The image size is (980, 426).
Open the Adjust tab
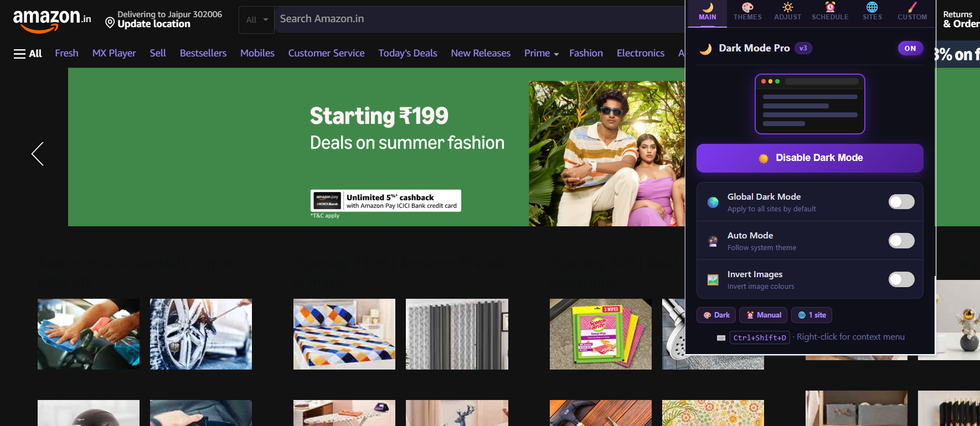pos(787,12)
